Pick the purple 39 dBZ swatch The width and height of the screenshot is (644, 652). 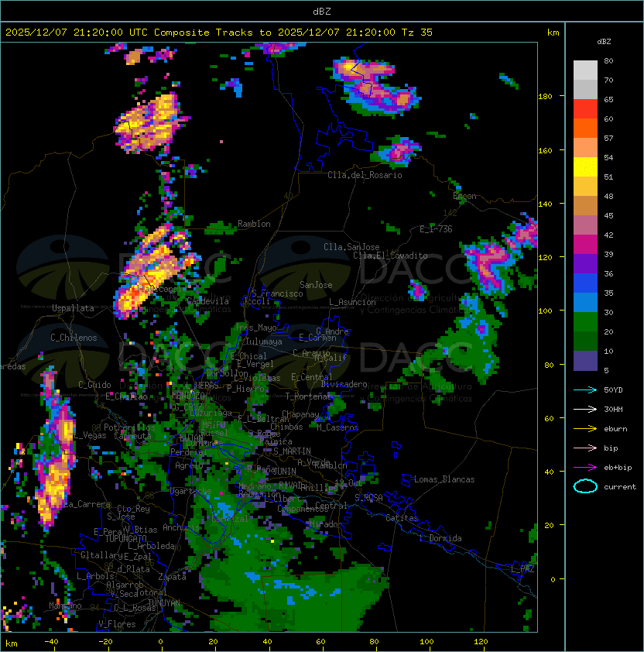[x=585, y=263]
